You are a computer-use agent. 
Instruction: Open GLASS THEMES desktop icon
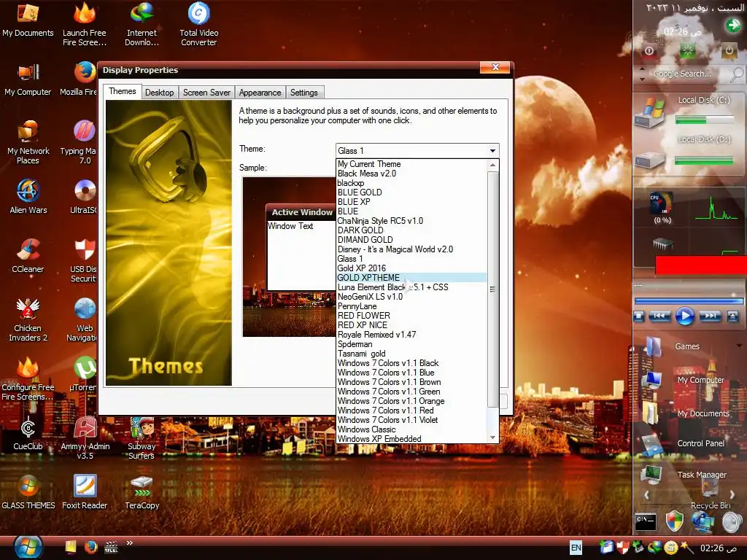coord(28,492)
